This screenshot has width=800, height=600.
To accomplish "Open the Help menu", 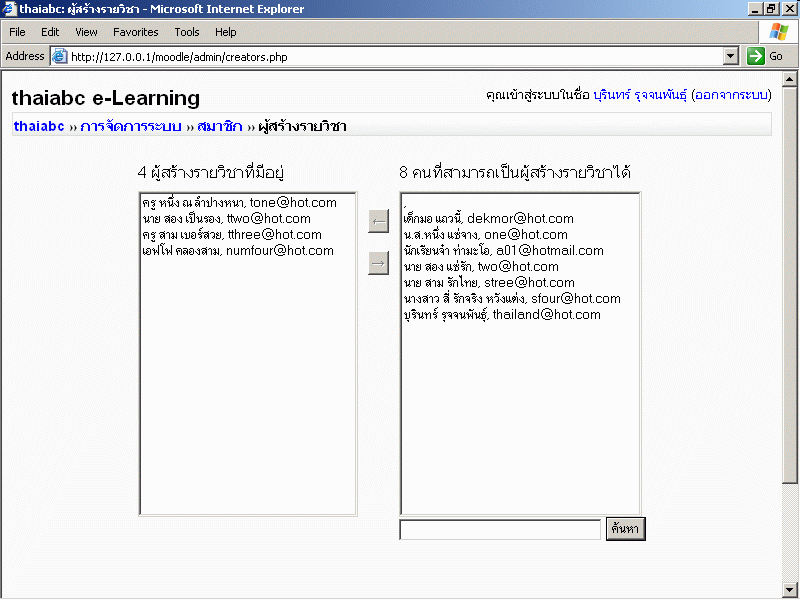I will (x=226, y=32).
